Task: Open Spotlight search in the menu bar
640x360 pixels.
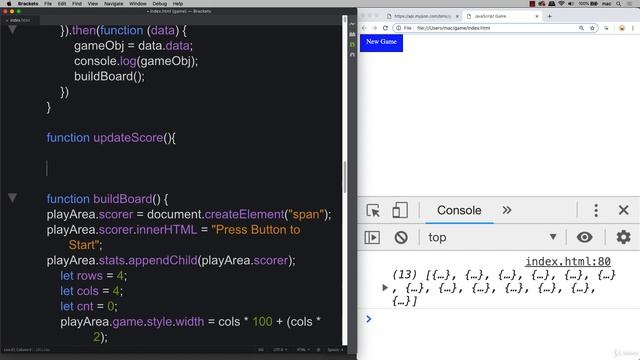Action: pos(619,4)
